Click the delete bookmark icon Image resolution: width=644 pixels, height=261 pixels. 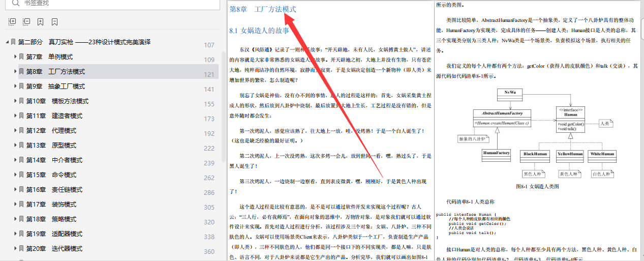[x=54, y=22]
